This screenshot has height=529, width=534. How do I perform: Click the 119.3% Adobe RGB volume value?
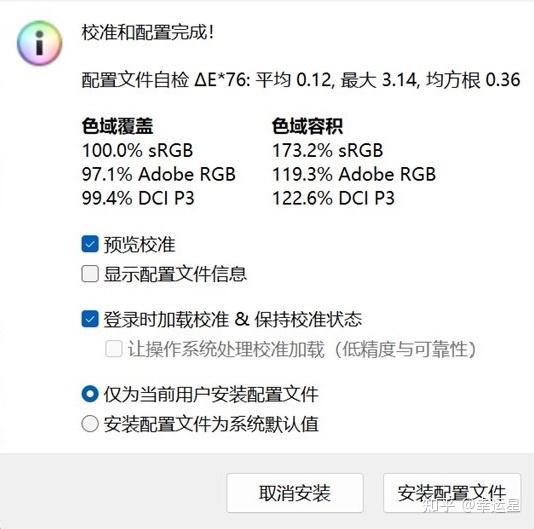(354, 174)
